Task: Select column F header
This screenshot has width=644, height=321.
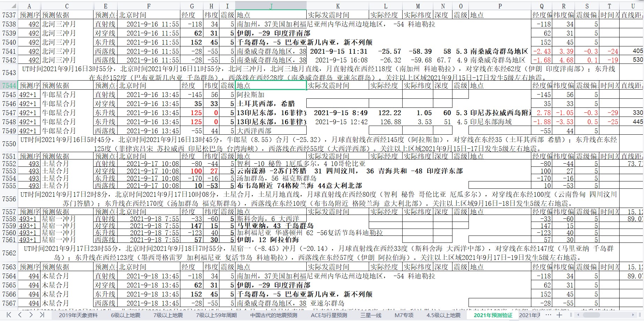Action: (x=149, y=6)
